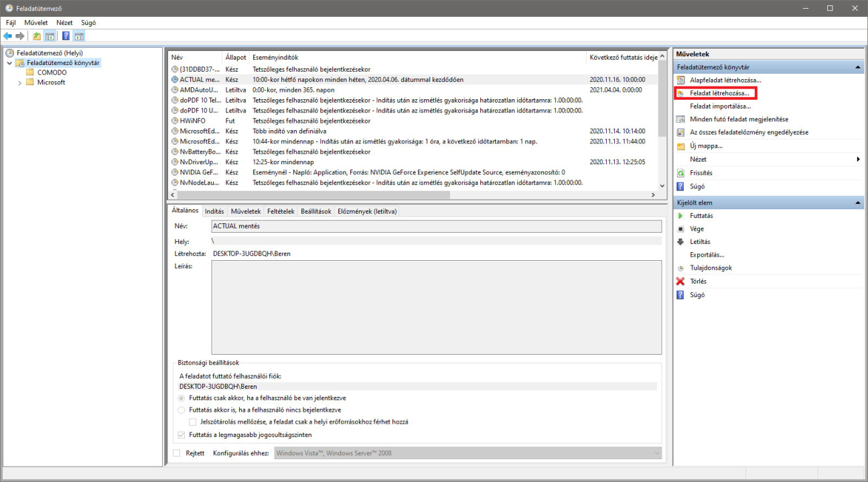Collapse the Kijelölt elem section

click(858, 202)
